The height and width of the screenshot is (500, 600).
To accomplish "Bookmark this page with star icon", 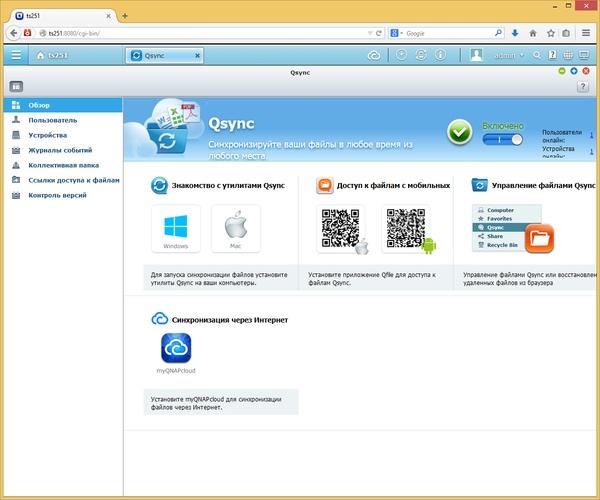I will pos(550,33).
